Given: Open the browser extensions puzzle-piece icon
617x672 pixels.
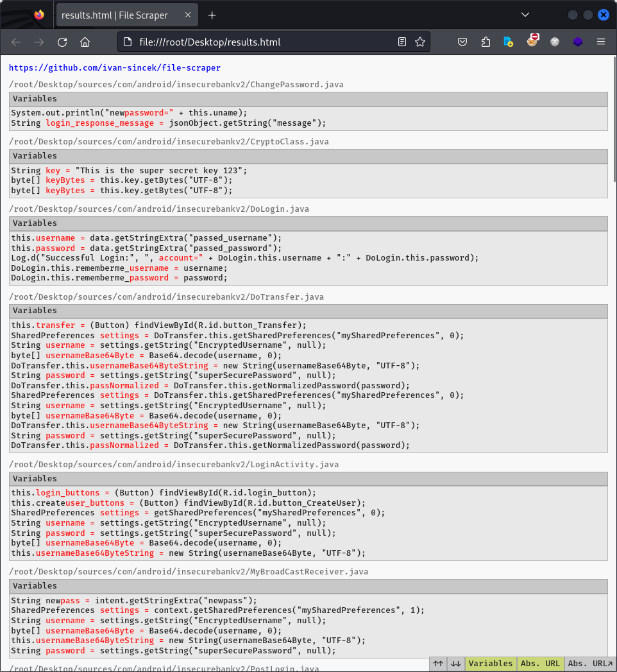Looking at the screenshot, I should (486, 42).
